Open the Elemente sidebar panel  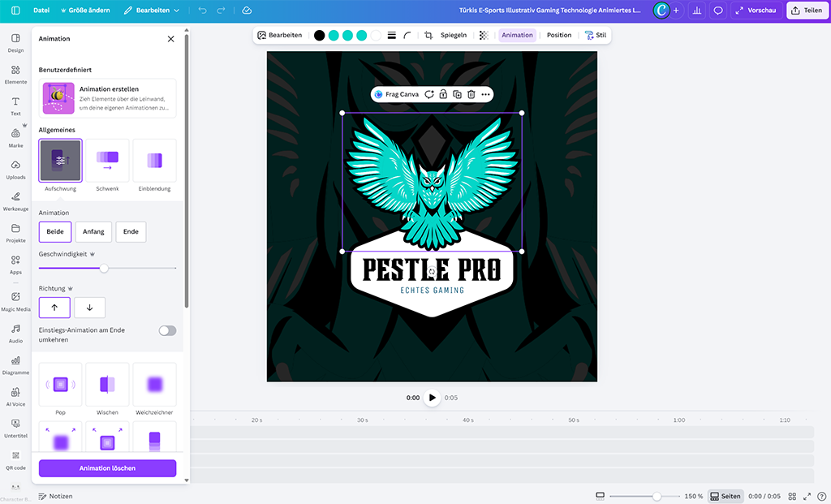pos(15,75)
